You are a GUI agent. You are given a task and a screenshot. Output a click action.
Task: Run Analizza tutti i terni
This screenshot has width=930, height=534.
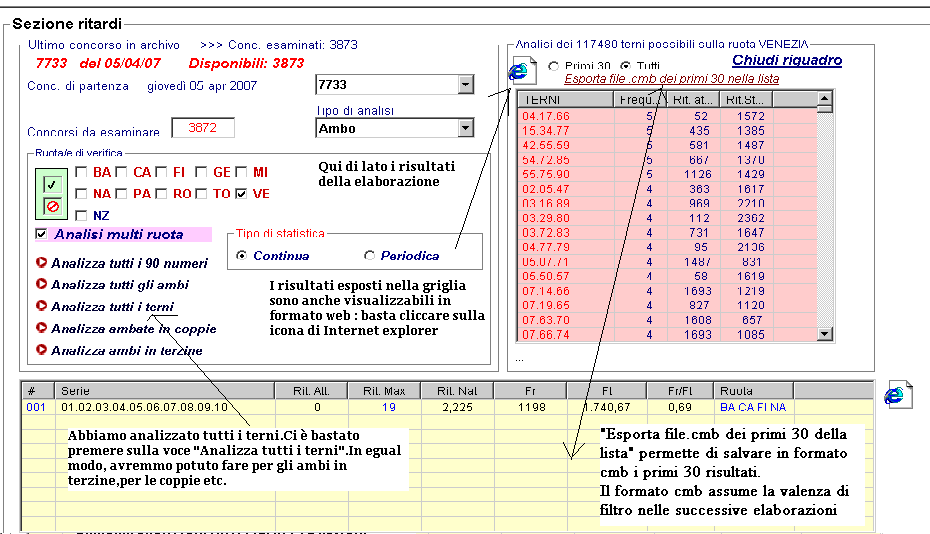112,306
